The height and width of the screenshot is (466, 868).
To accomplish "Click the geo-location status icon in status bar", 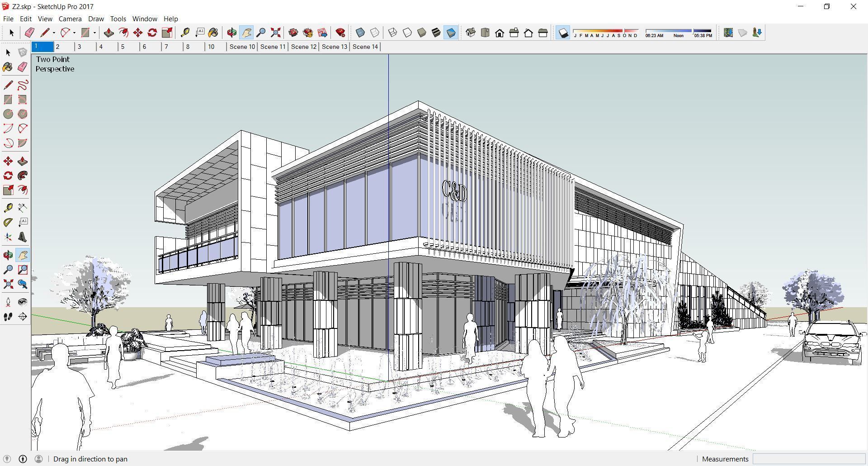I will (x=7, y=459).
